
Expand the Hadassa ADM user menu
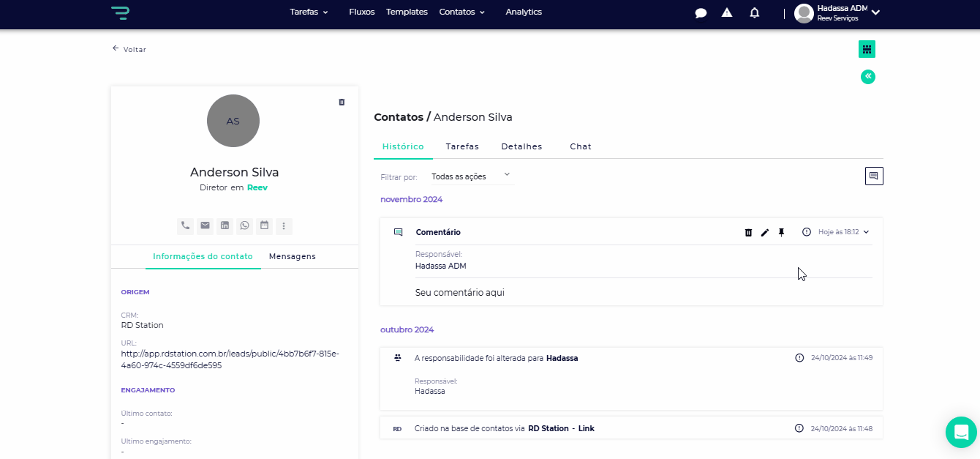coord(875,12)
